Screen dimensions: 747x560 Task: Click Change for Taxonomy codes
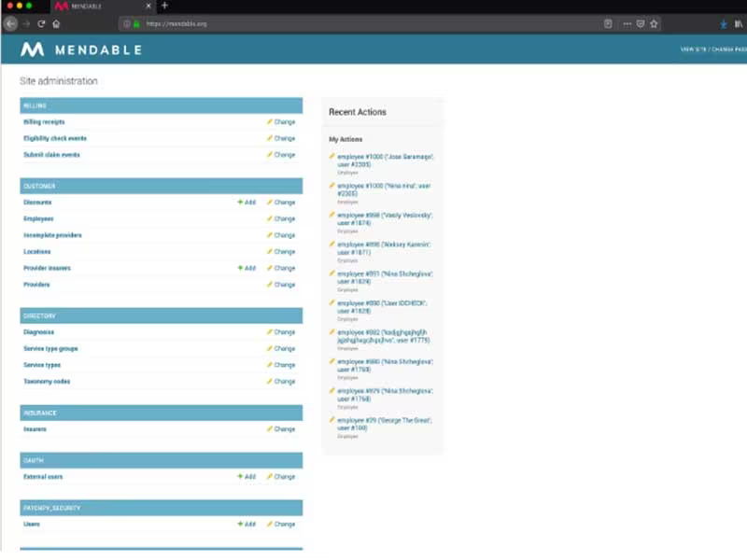(x=282, y=382)
